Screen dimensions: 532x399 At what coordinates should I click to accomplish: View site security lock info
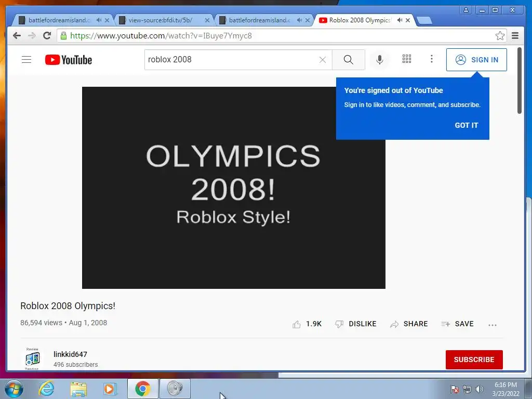[63, 36]
